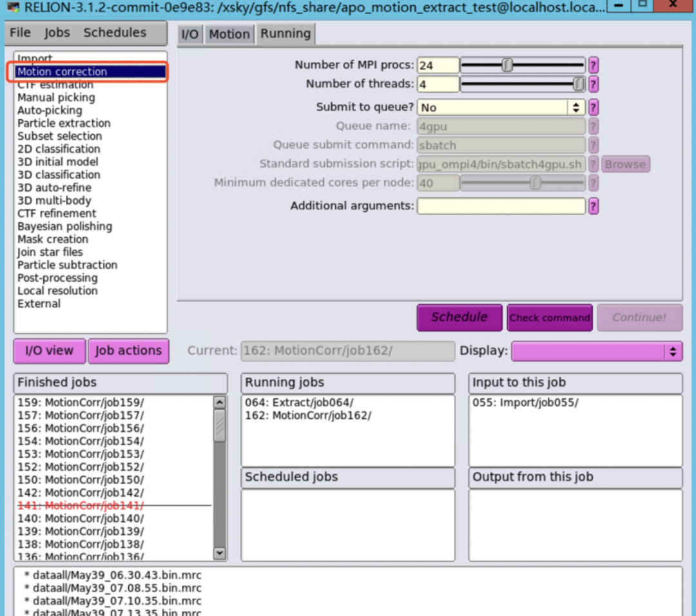
Task: Select 3D initial model job type
Action: (90, 162)
